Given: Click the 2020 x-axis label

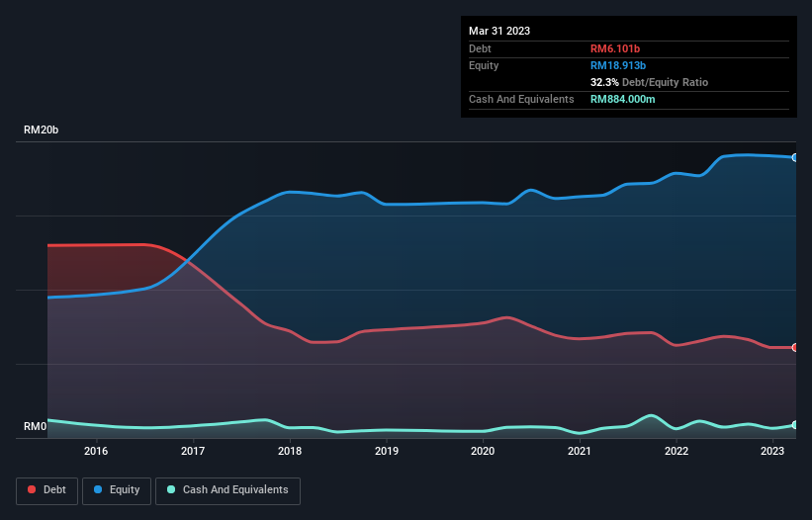Looking at the screenshot, I should (x=483, y=451).
